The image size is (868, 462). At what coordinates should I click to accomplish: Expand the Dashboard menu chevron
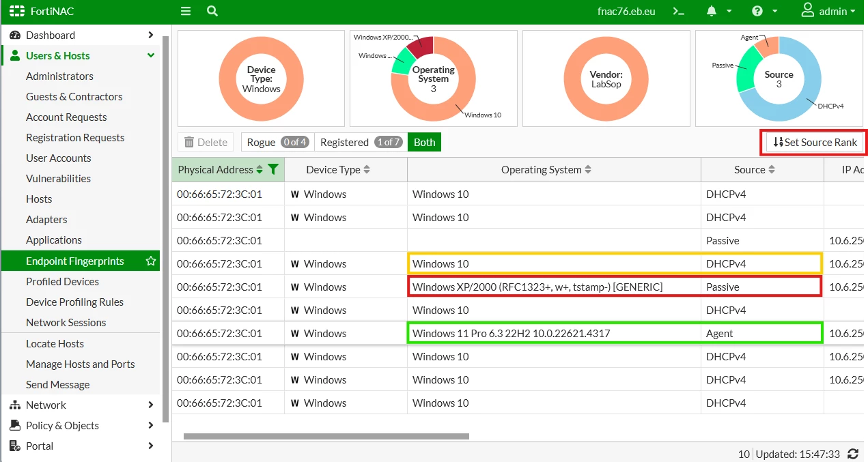coord(151,35)
